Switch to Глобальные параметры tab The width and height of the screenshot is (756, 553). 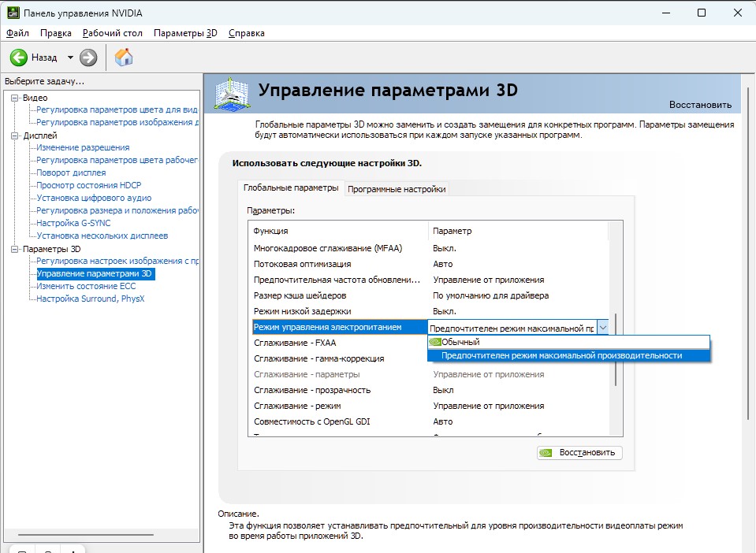[291, 187]
